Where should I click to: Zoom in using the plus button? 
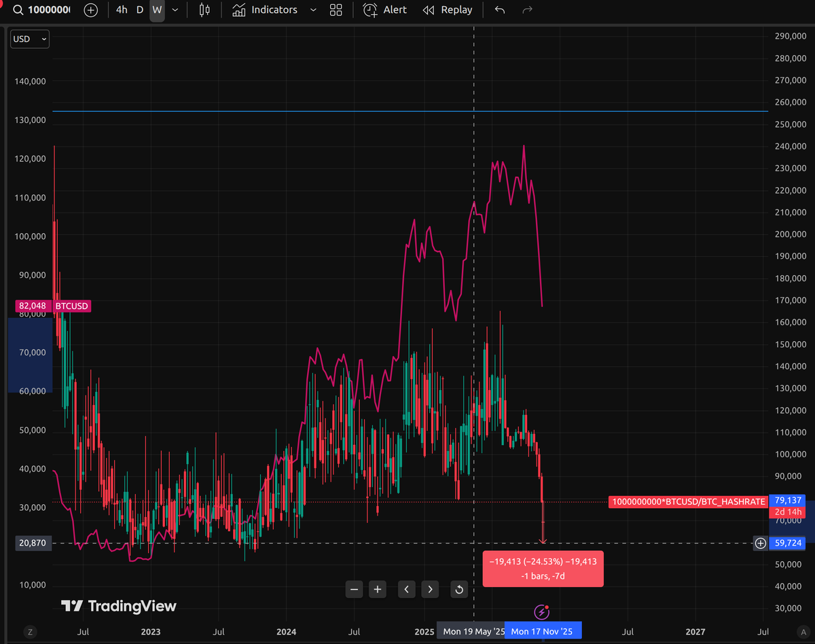(x=378, y=589)
